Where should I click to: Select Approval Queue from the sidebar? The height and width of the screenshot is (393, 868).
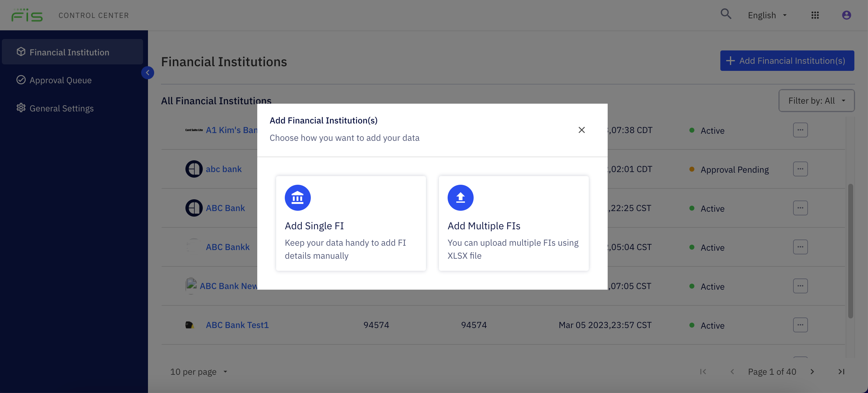pyautogui.click(x=60, y=80)
